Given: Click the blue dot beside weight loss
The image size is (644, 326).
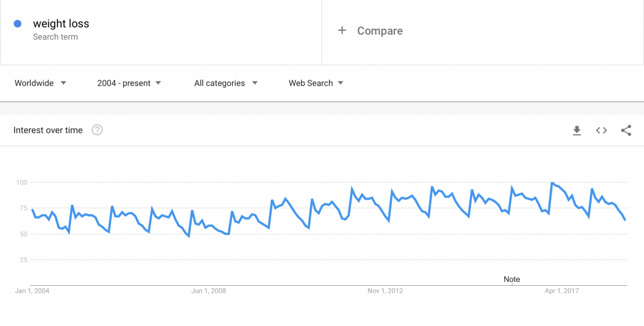Looking at the screenshot, I should coord(17,24).
